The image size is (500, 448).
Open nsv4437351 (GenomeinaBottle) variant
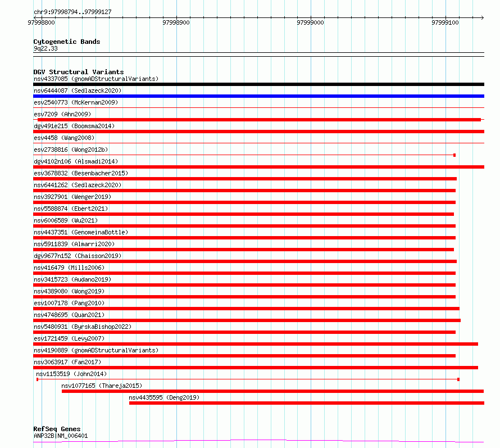point(81,232)
